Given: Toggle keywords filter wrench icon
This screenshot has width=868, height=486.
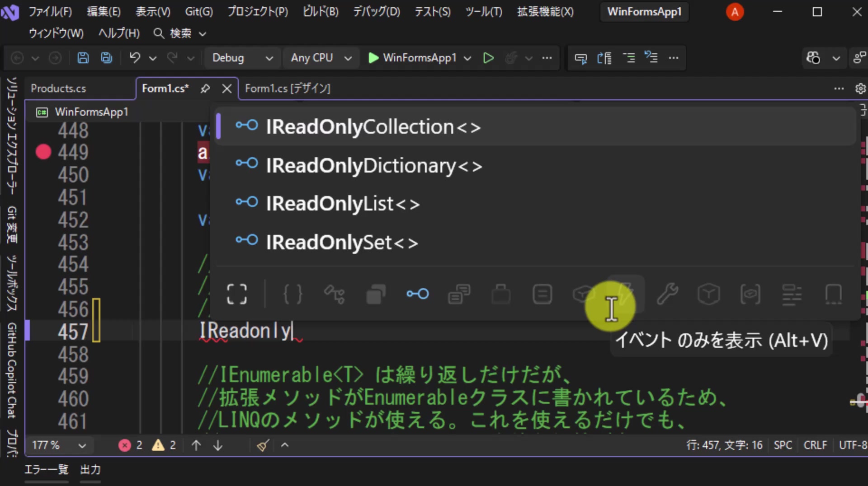Looking at the screenshot, I should (667, 294).
